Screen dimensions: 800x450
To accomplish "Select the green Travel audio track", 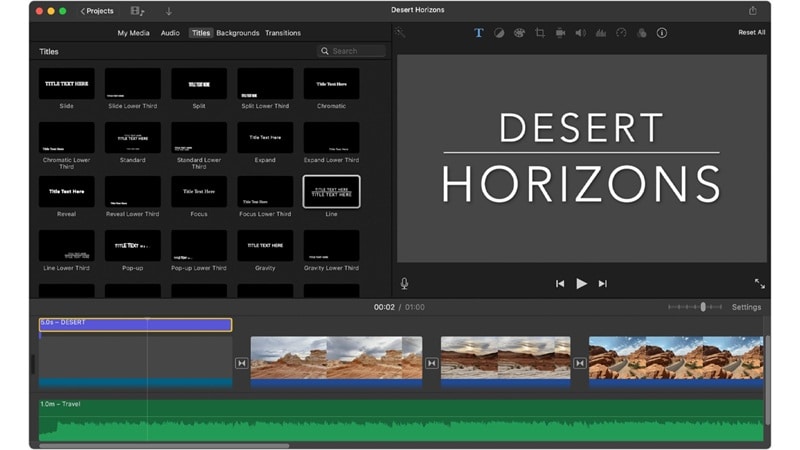I will pyautogui.click(x=401, y=420).
